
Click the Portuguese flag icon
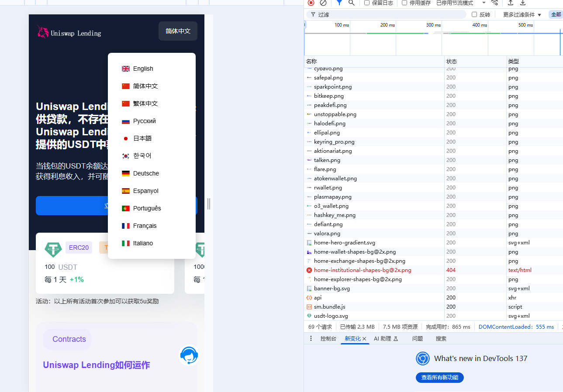click(x=126, y=208)
